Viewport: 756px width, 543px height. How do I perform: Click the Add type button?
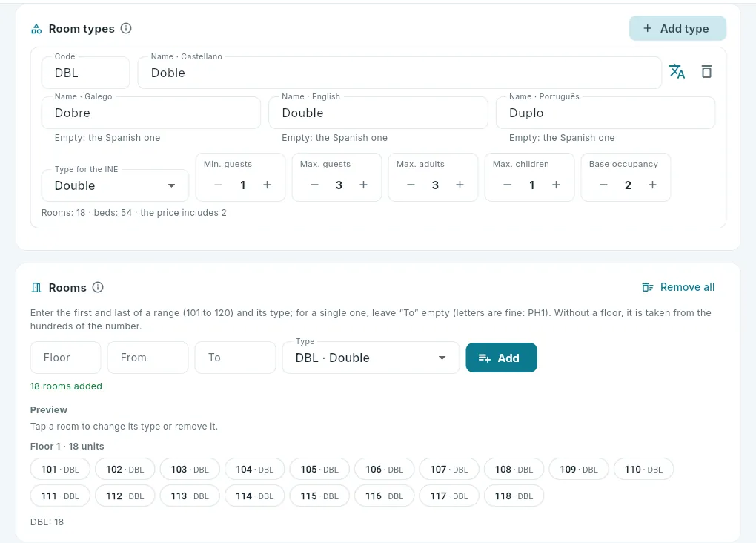[677, 28]
